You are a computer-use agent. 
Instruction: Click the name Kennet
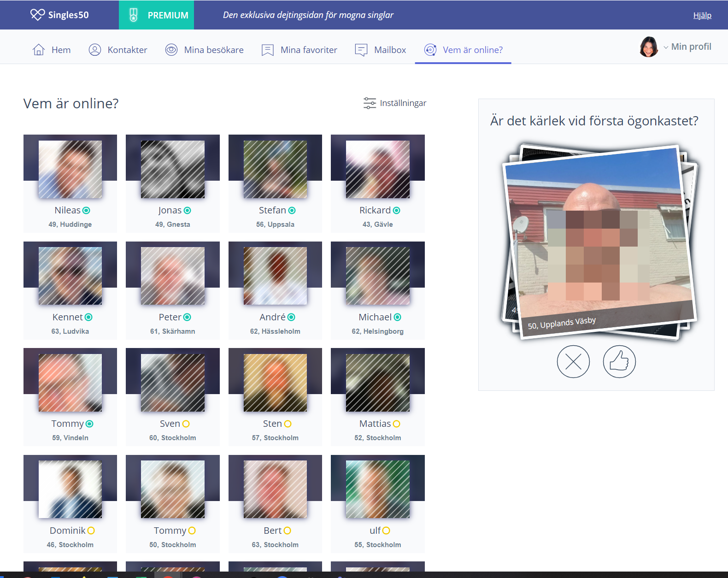click(x=67, y=317)
